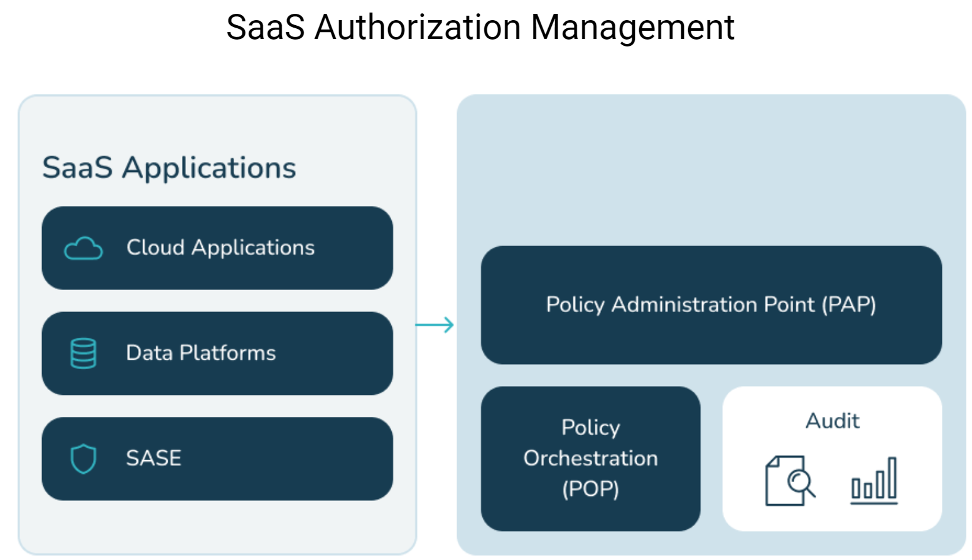This screenshot has height=560, width=972.
Task: Click the database icon next to Data Platforms
Action: click(x=84, y=353)
